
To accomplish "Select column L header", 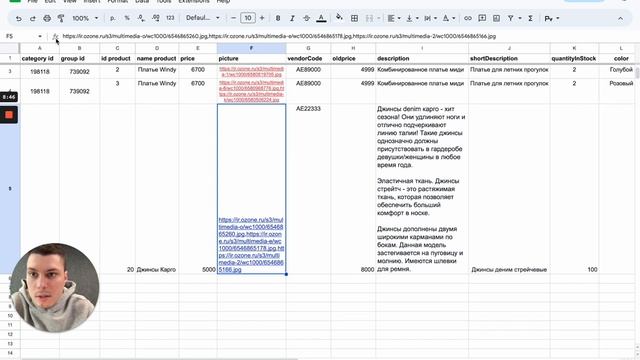I will coord(621,48).
